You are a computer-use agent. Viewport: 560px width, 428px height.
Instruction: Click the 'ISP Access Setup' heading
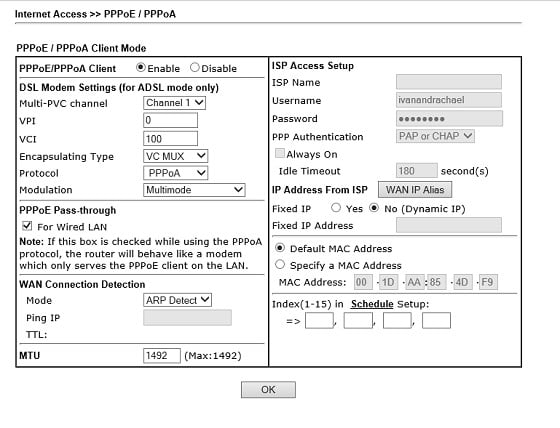(x=313, y=66)
